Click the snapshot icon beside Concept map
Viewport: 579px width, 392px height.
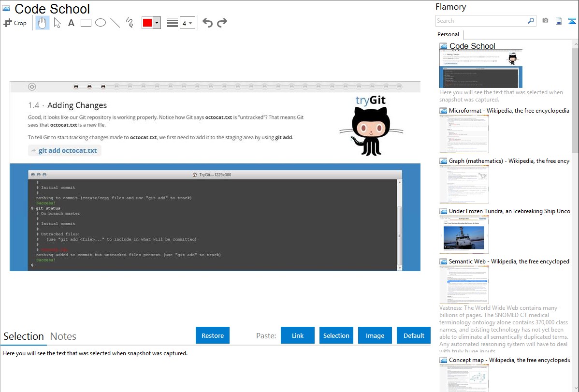pyautogui.click(x=443, y=360)
